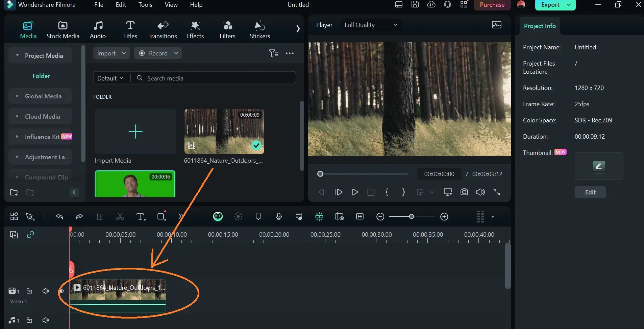Viewport: 644px width, 329px height.
Task: Click the Text tool in timeline toolbar
Action: (141, 217)
